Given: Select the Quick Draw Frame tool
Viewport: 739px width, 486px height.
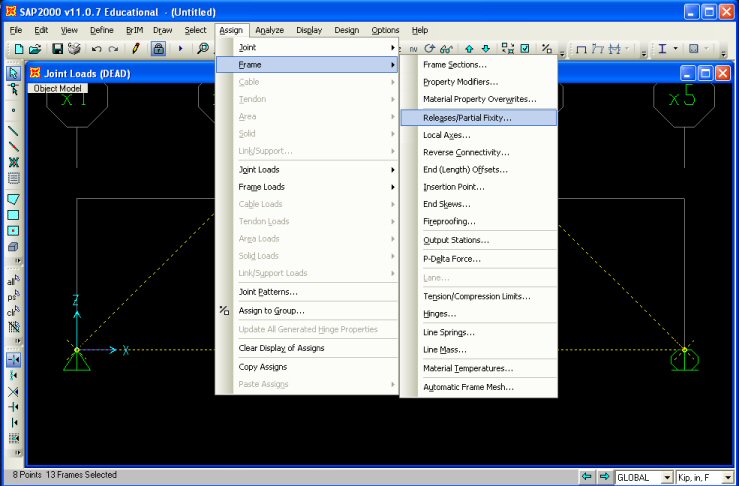Looking at the screenshot, I should coord(13,147).
